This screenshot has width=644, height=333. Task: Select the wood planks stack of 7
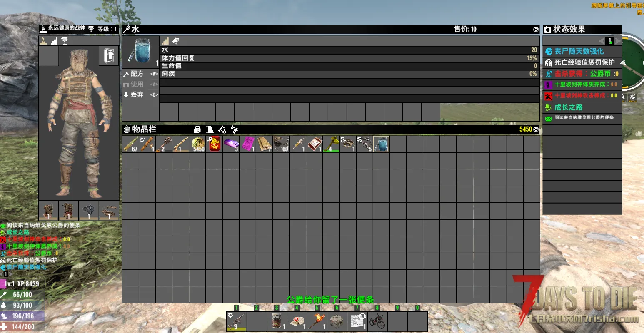(264, 144)
